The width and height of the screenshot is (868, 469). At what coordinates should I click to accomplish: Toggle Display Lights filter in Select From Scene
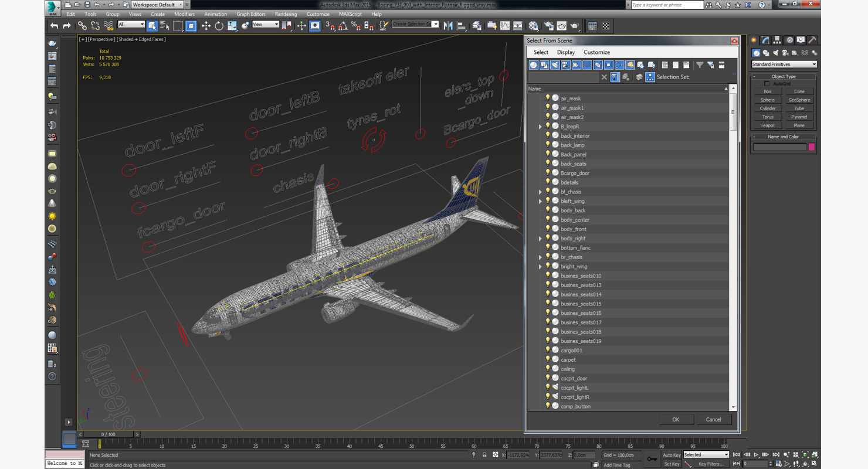(555, 65)
